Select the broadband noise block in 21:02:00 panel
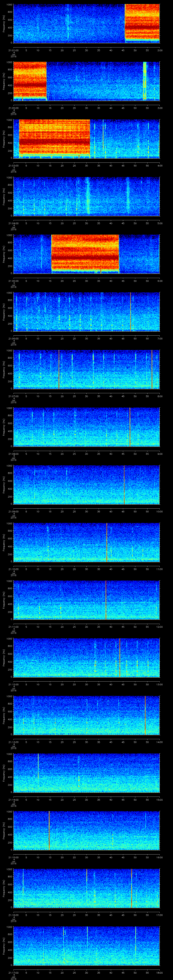Image resolution: width=173 pixels, height=980 pixels. [30, 80]
